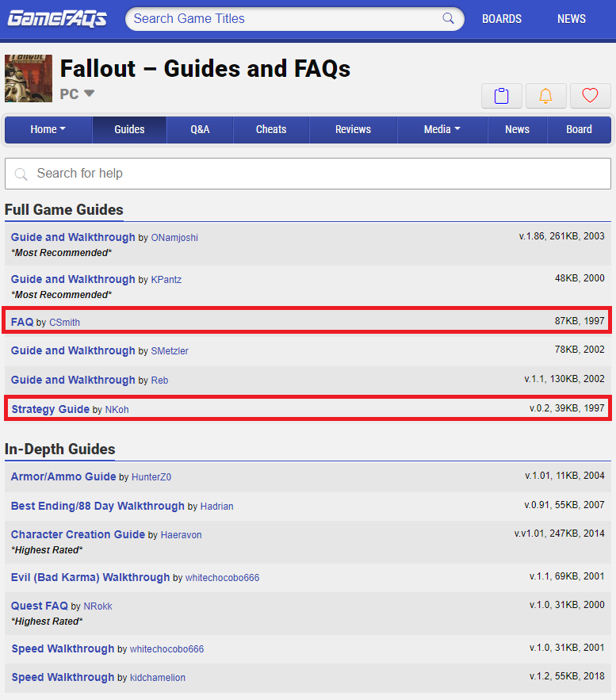Click the GameFAQs logo
The height and width of the screenshot is (700, 616).
point(57,18)
